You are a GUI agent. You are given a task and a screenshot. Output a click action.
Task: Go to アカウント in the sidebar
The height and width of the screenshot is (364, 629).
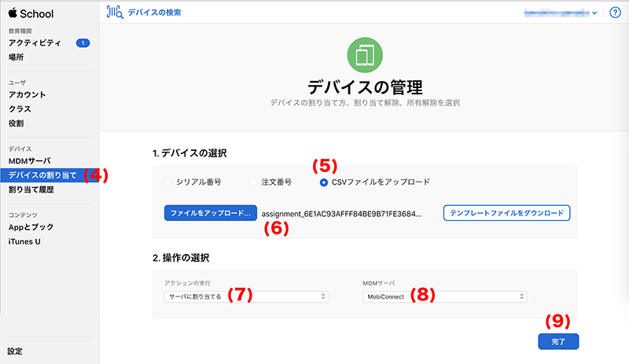[x=28, y=94]
